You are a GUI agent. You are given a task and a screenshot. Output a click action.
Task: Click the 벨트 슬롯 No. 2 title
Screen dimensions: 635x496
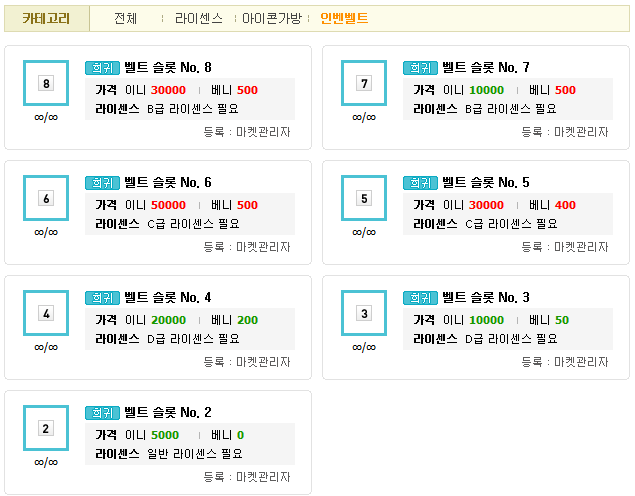[169, 413]
